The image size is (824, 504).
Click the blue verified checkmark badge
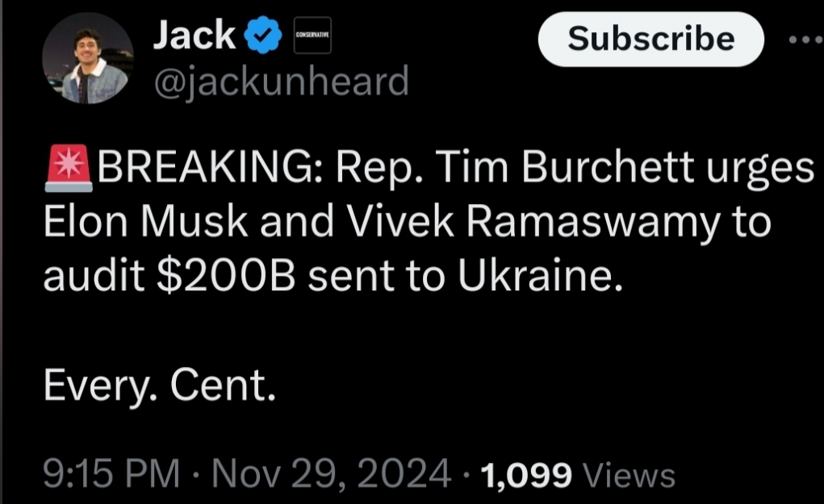[x=261, y=36]
